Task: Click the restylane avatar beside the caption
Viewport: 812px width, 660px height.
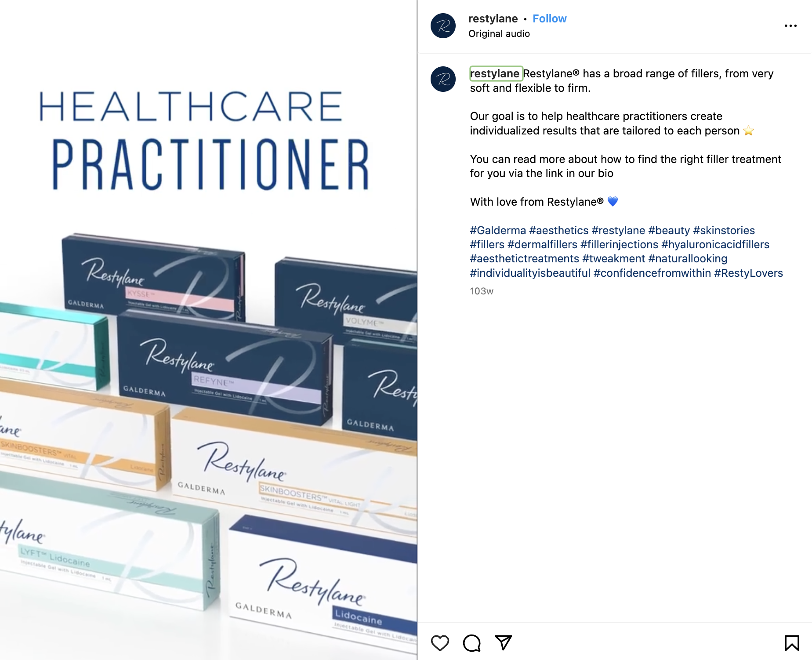Action: coord(443,79)
